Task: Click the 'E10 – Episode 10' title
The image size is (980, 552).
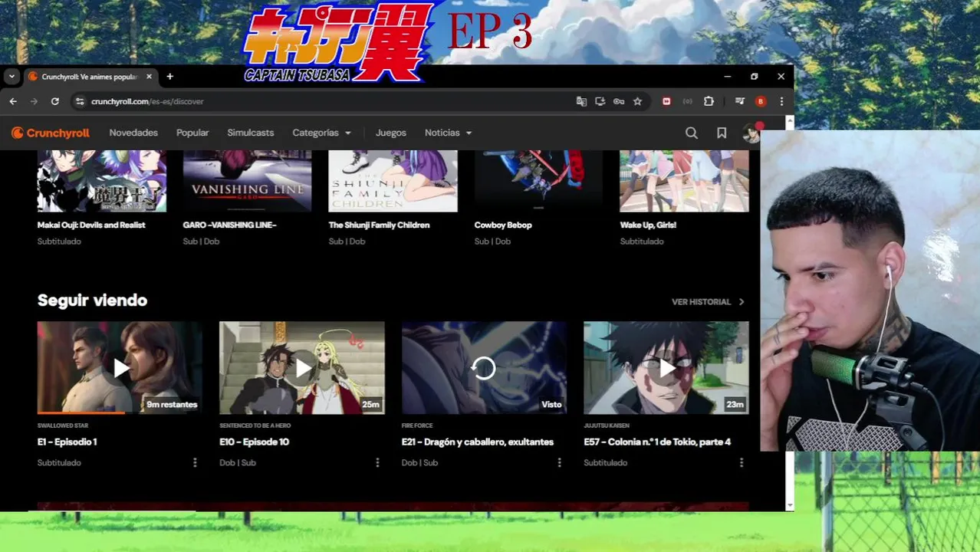Action: click(x=254, y=442)
